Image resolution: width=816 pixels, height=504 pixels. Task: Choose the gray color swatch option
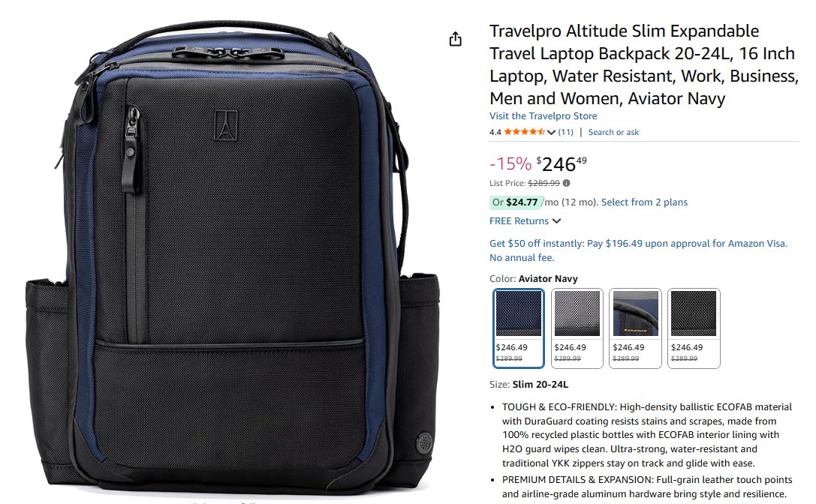577,328
